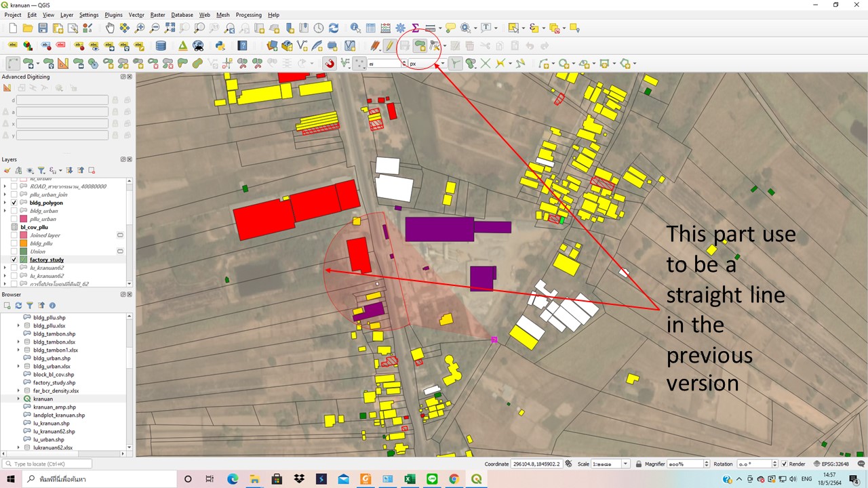868x488 pixels.
Task: Select the Pan Map tool
Action: (x=109, y=28)
